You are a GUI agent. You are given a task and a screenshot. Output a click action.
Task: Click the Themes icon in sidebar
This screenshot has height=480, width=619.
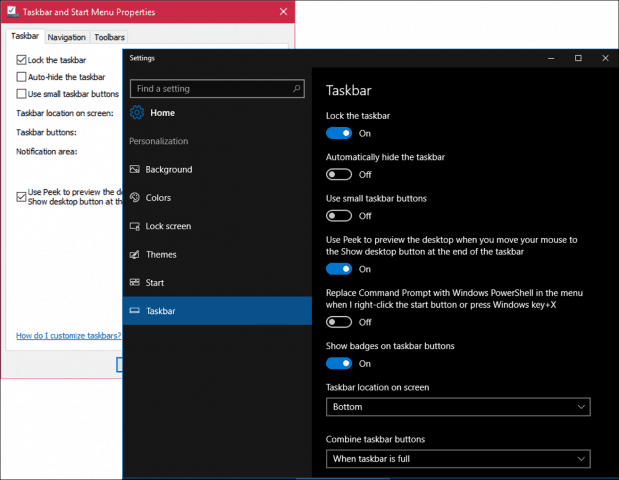135,254
